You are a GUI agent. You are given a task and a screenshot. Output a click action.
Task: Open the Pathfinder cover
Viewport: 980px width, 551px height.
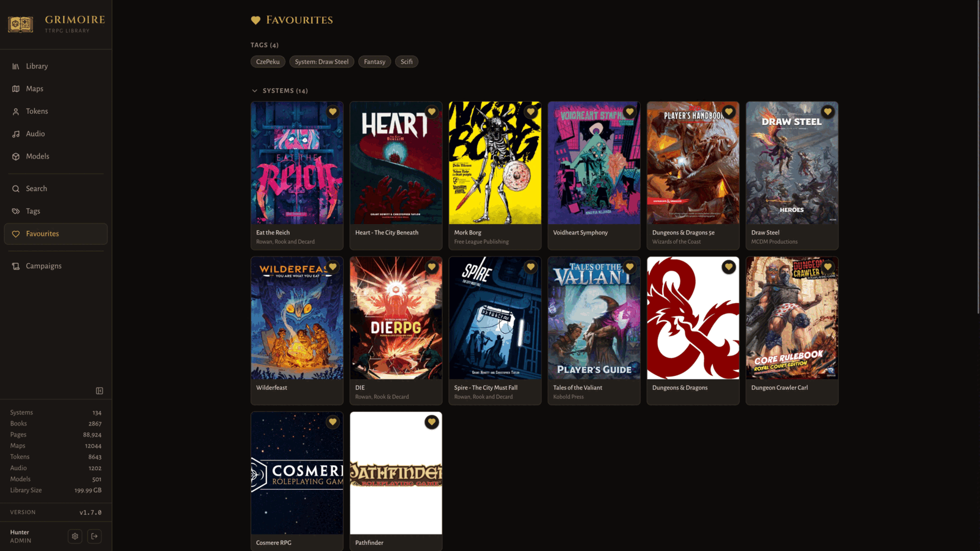[x=396, y=474]
